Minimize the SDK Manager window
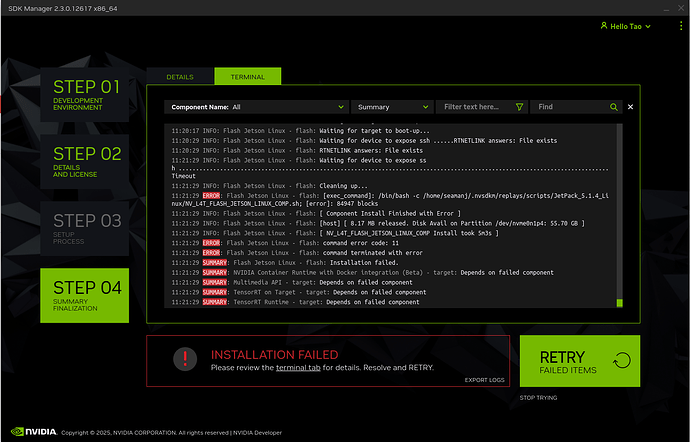 (667, 9)
